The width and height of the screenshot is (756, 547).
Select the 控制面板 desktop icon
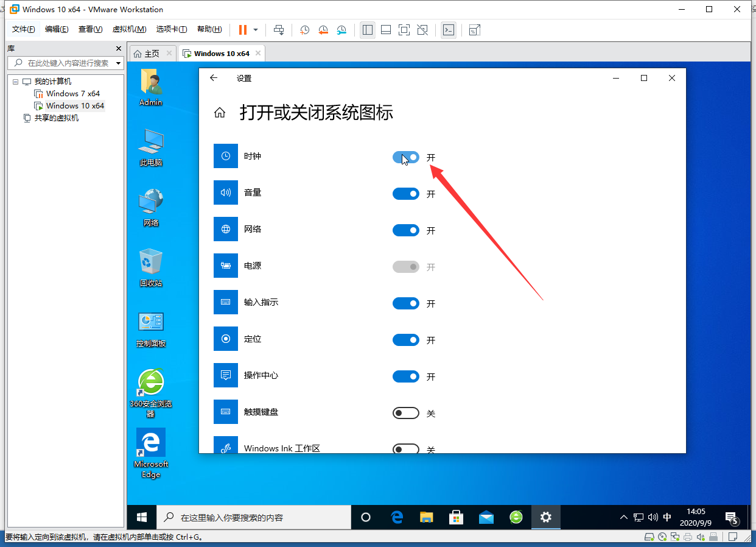(151, 329)
